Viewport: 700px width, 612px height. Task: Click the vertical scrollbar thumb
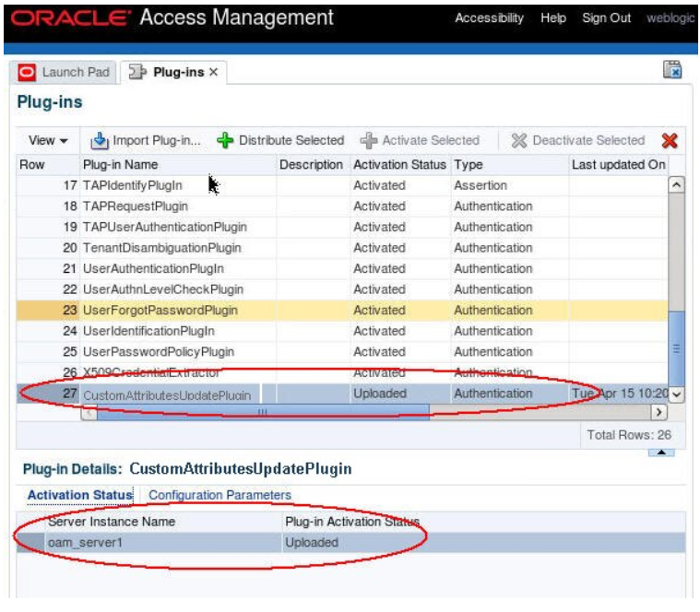676,348
